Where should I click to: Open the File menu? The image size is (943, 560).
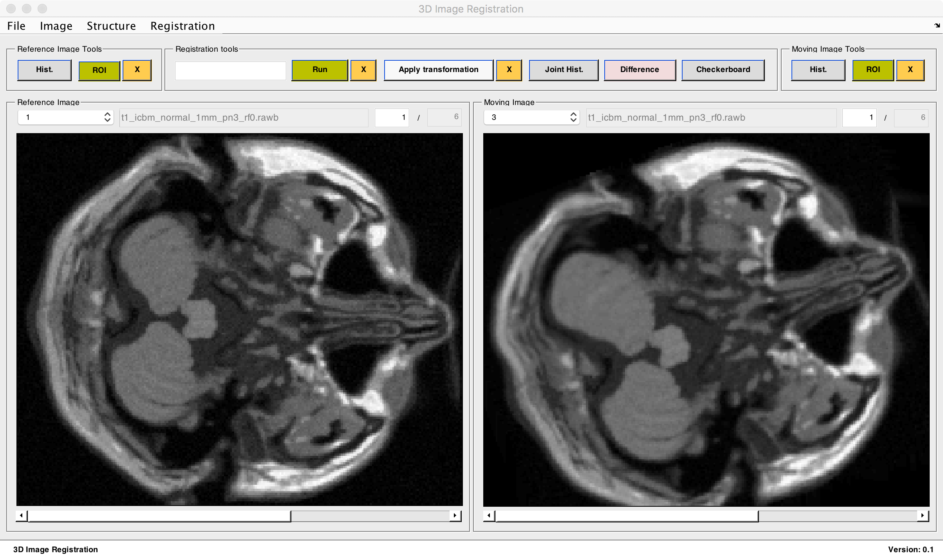pos(16,26)
